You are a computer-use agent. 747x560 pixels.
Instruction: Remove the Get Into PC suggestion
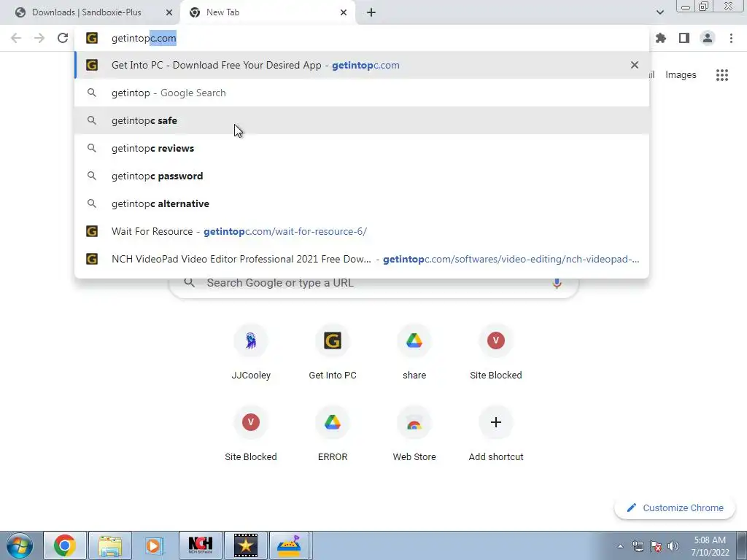(x=635, y=65)
